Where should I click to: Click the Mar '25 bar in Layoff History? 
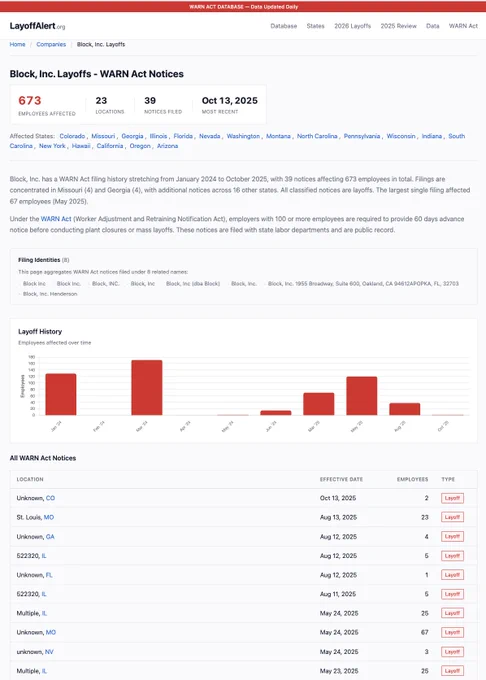click(x=319, y=404)
